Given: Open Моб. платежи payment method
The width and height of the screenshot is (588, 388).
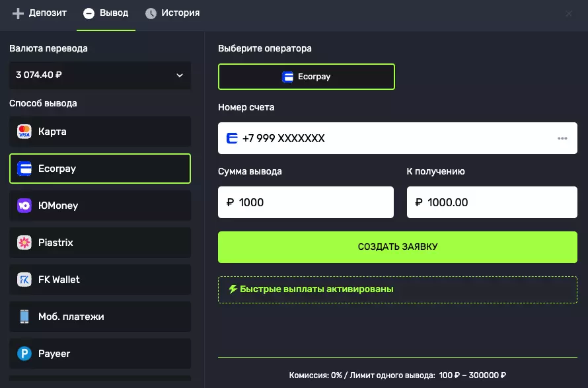Looking at the screenshot, I should (100, 317).
